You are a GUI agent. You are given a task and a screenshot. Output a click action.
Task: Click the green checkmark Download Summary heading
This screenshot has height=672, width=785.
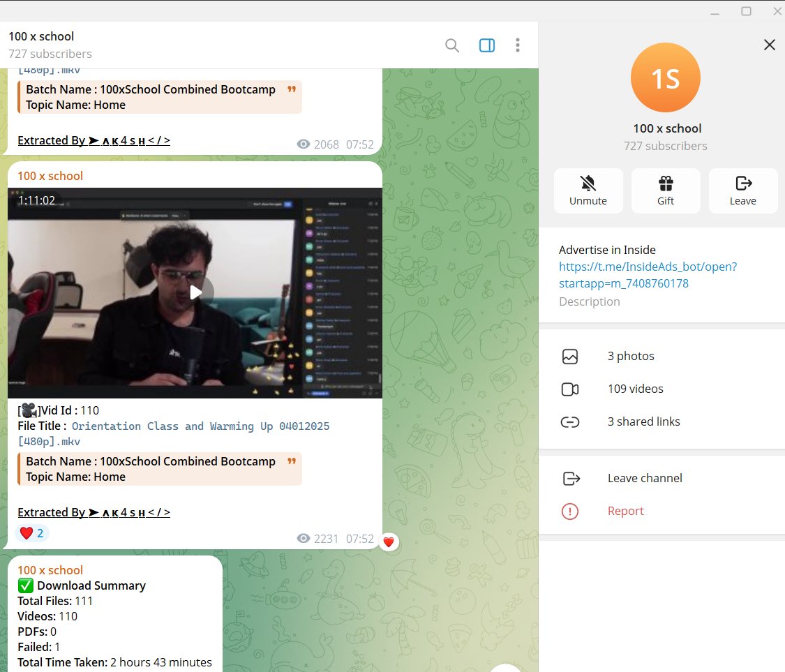82,585
